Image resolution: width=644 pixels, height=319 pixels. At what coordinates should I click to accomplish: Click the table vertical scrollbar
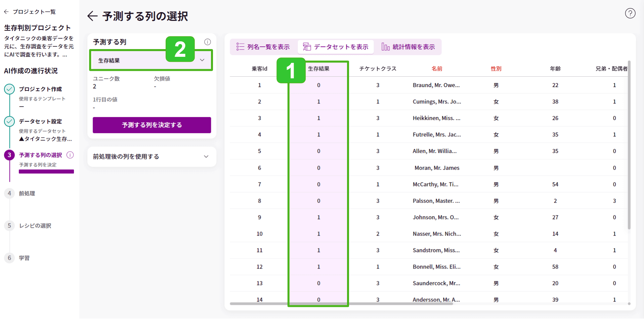coord(629,145)
